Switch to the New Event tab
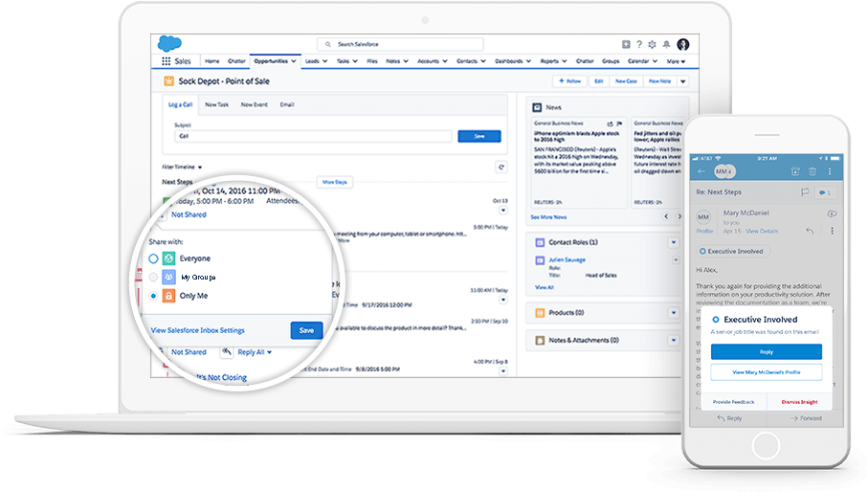The height and width of the screenshot is (492, 868). (x=255, y=104)
